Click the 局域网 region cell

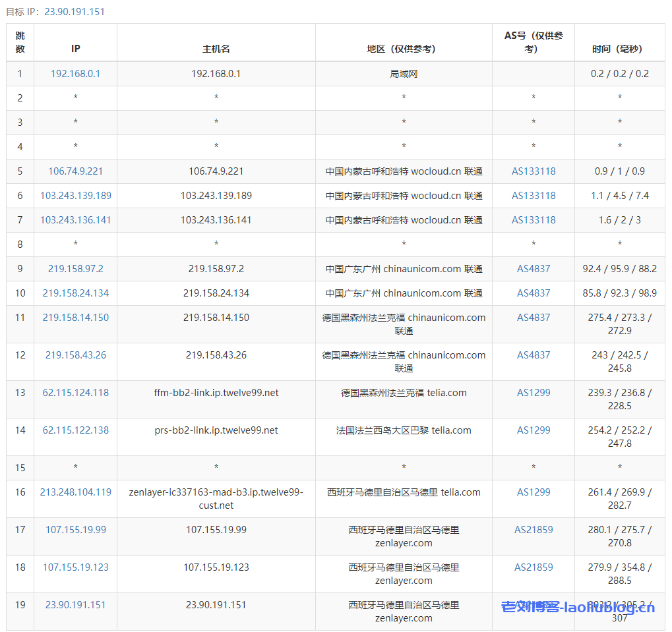[x=403, y=74]
